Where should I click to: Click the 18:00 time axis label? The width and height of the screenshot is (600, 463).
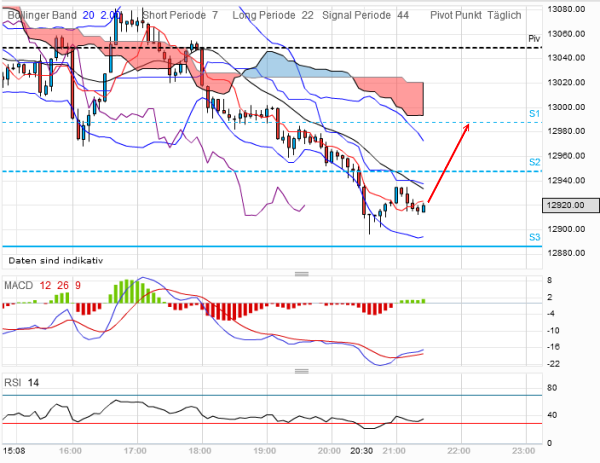point(200,451)
